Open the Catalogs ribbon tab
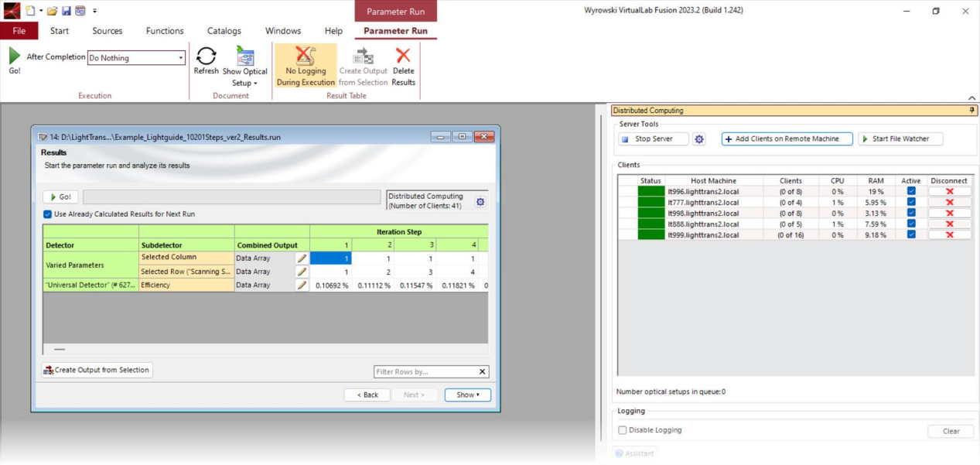This screenshot has height=465, width=980. pos(224,31)
